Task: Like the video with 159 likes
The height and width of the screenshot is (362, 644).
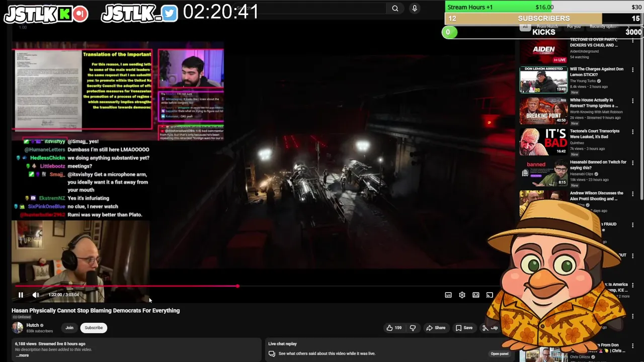Action: [394, 328]
